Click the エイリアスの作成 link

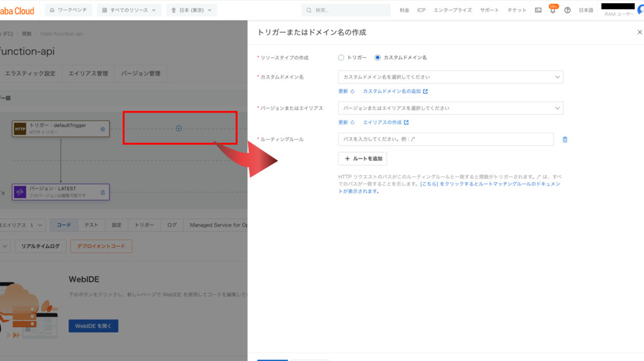tap(385, 122)
